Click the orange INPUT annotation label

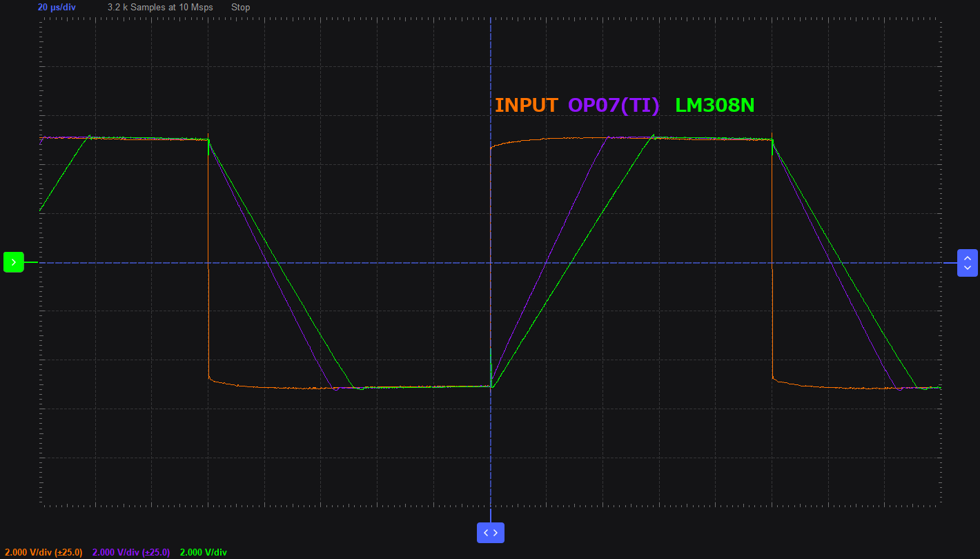pos(526,106)
